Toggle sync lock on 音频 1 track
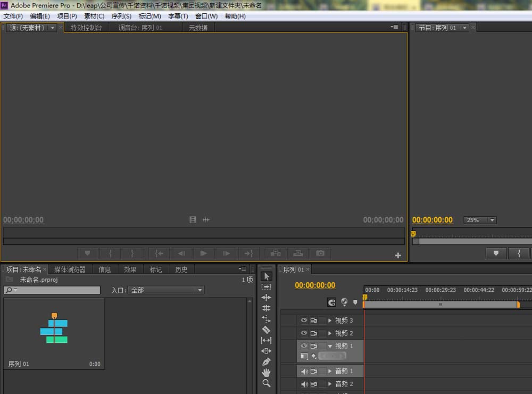The image size is (532, 394). click(x=313, y=371)
